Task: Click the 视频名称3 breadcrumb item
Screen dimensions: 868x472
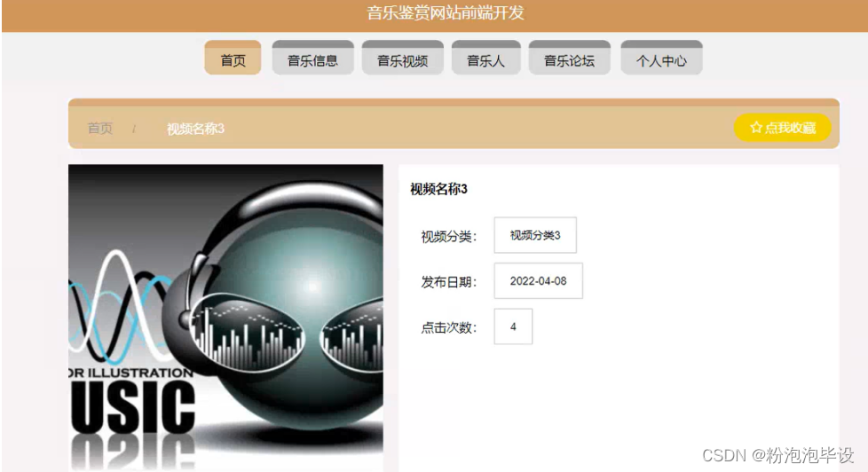Action: point(195,129)
